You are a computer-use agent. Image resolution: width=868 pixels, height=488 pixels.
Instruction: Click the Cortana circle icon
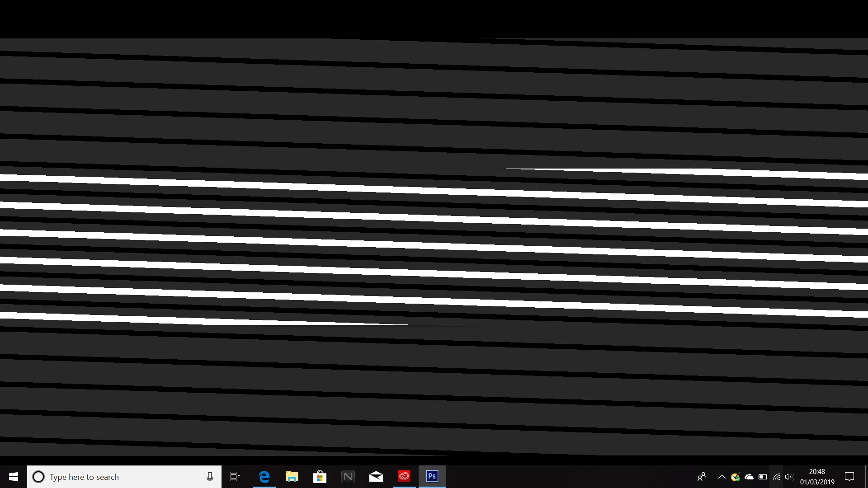(x=38, y=477)
